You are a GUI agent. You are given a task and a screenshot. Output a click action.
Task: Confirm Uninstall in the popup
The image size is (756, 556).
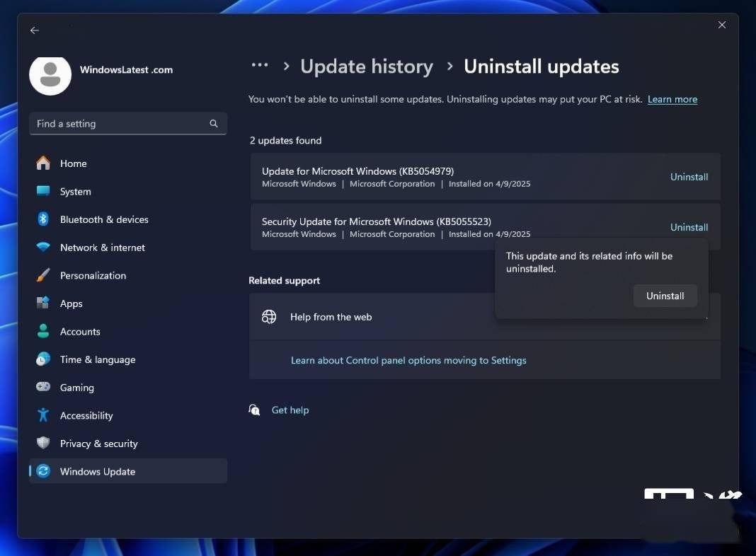(x=665, y=296)
